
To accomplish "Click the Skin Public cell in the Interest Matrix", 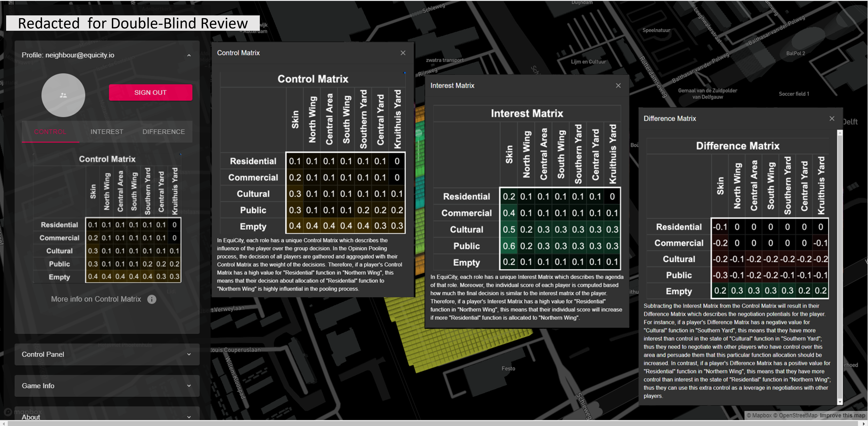I will [x=509, y=246].
